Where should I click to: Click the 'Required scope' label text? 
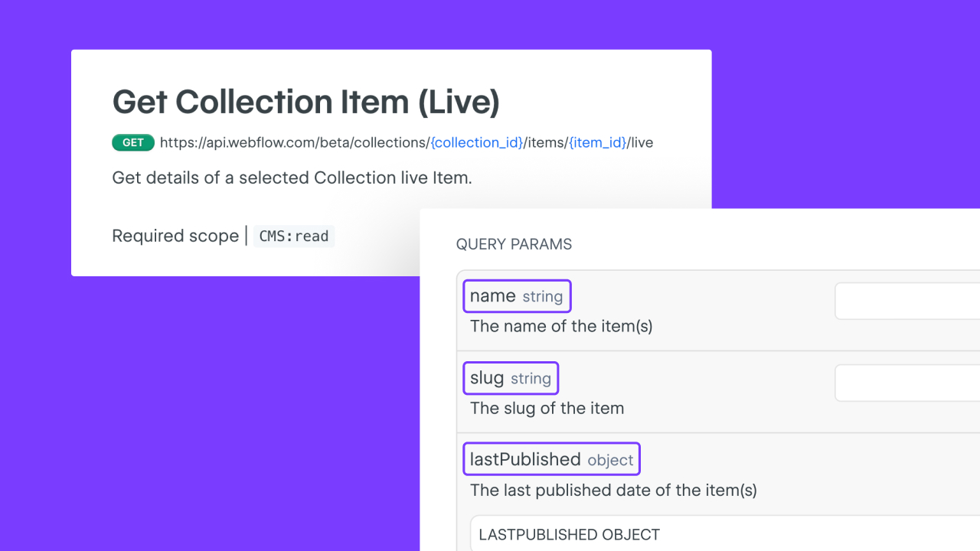click(175, 236)
